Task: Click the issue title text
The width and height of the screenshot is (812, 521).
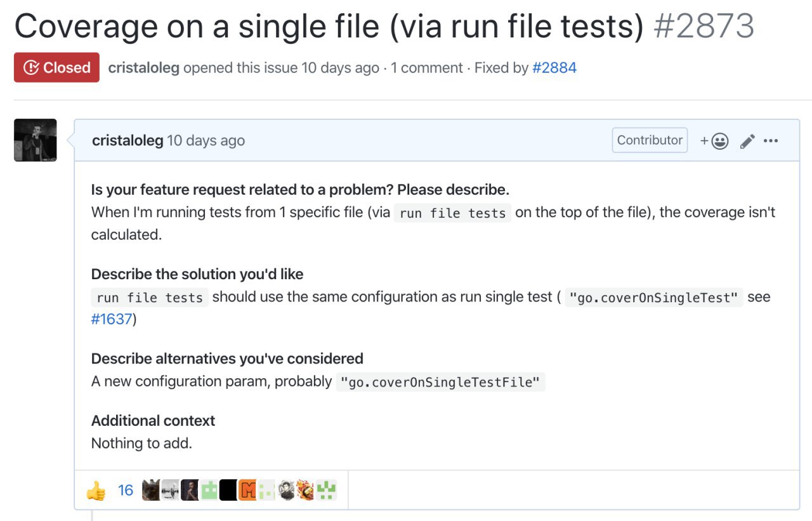Action: pyautogui.click(x=329, y=27)
